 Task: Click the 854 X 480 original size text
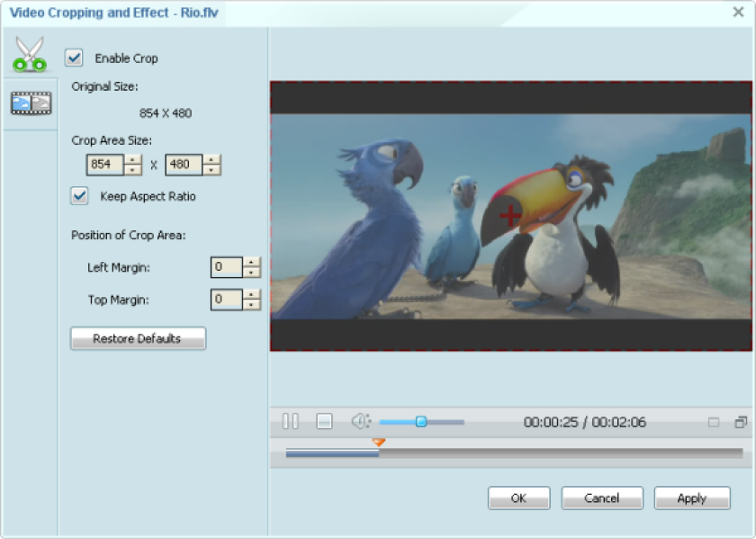166,113
